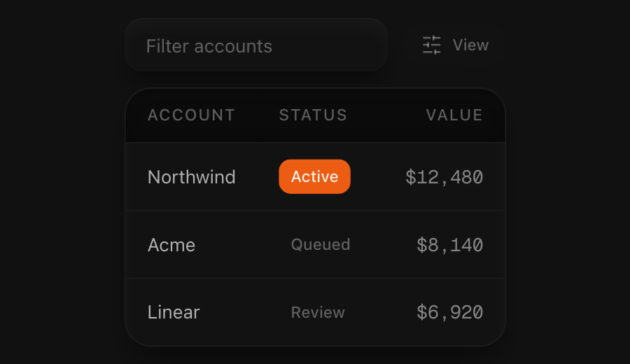The image size is (630, 364).
Task: Focus the Filter accounts input field
Action: 256,45
